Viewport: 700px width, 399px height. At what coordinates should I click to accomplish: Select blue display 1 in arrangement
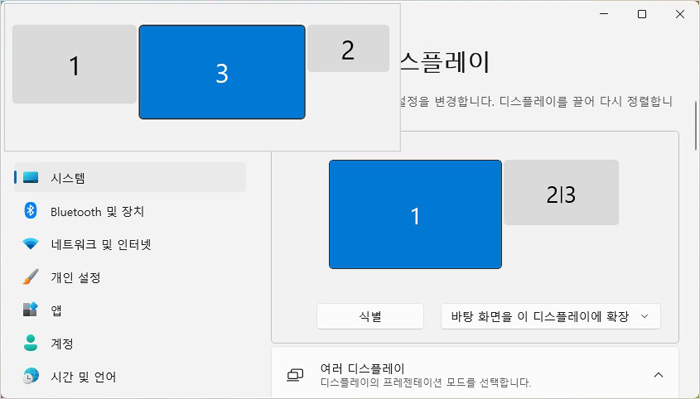click(x=415, y=215)
